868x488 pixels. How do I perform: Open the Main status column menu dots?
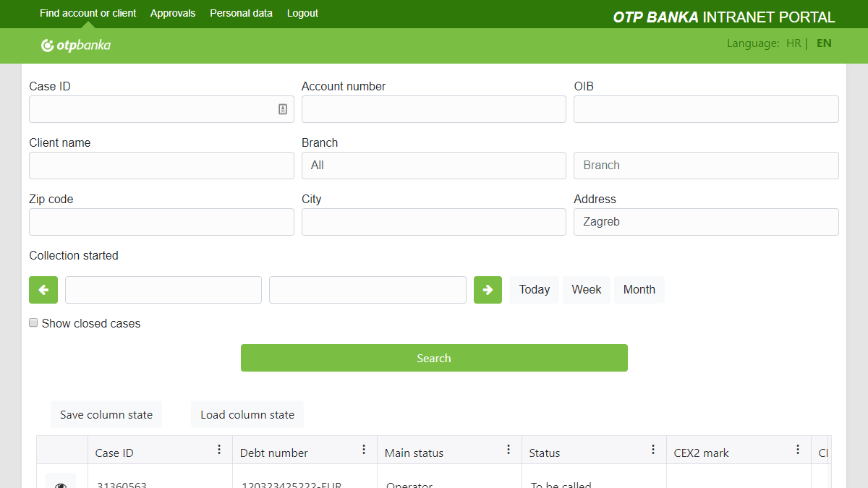click(x=509, y=450)
